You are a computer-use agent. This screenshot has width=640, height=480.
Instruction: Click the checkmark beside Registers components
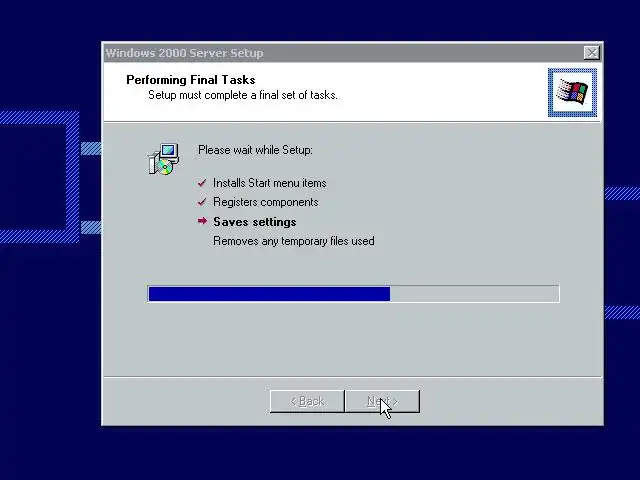click(202, 202)
